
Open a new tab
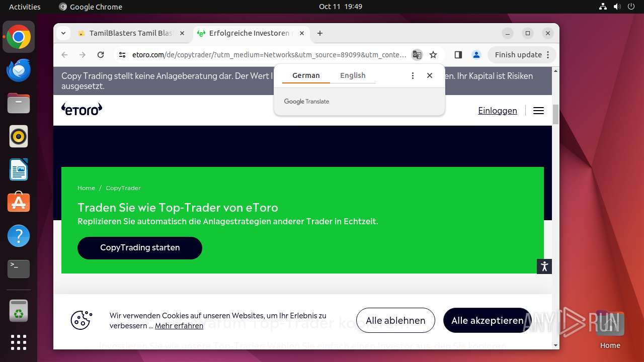tap(320, 33)
